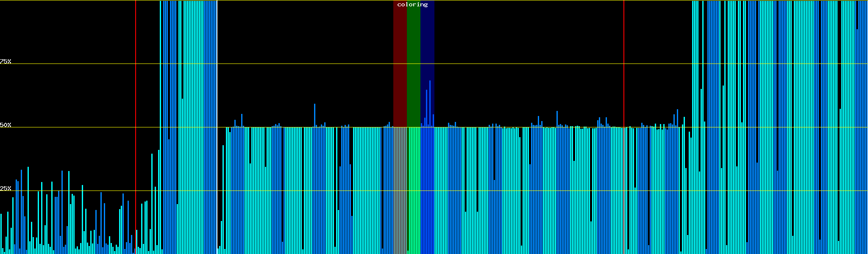Click the 75% axis label
The height and width of the screenshot is (254, 868).
tap(6, 61)
